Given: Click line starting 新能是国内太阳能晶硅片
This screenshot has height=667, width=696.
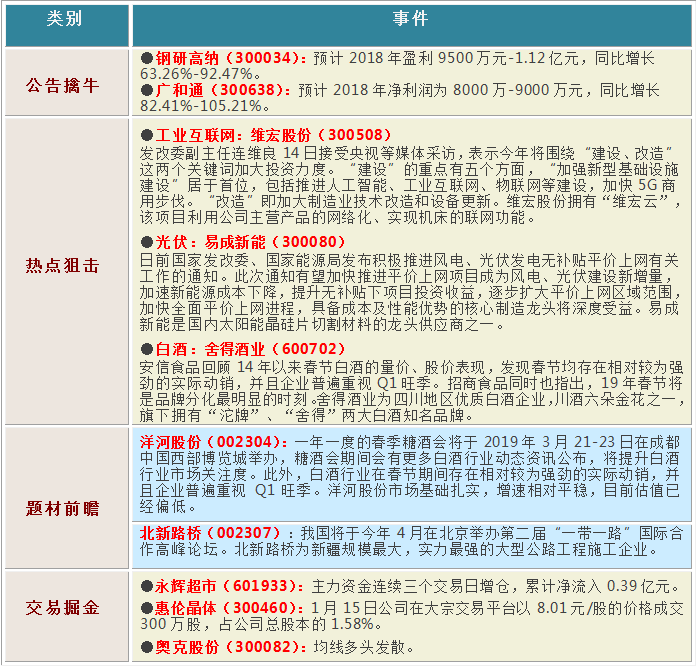Looking at the screenshot, I should (322, 325).
